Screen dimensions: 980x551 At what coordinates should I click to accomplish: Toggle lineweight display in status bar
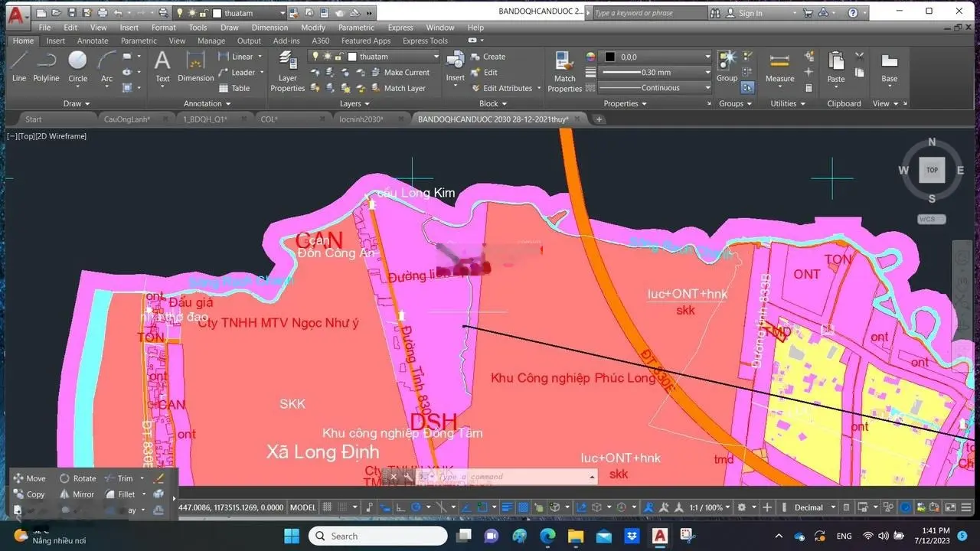coord(507,507)
